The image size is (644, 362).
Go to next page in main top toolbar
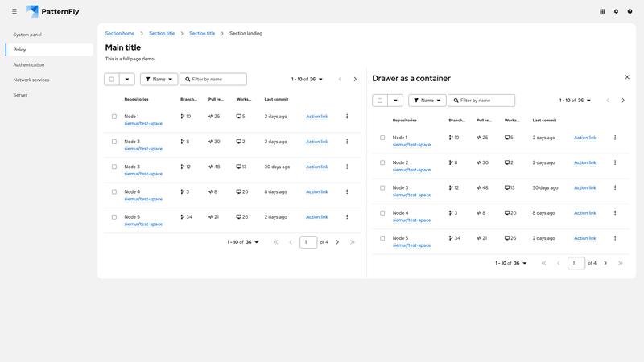(x=355, y=79)
